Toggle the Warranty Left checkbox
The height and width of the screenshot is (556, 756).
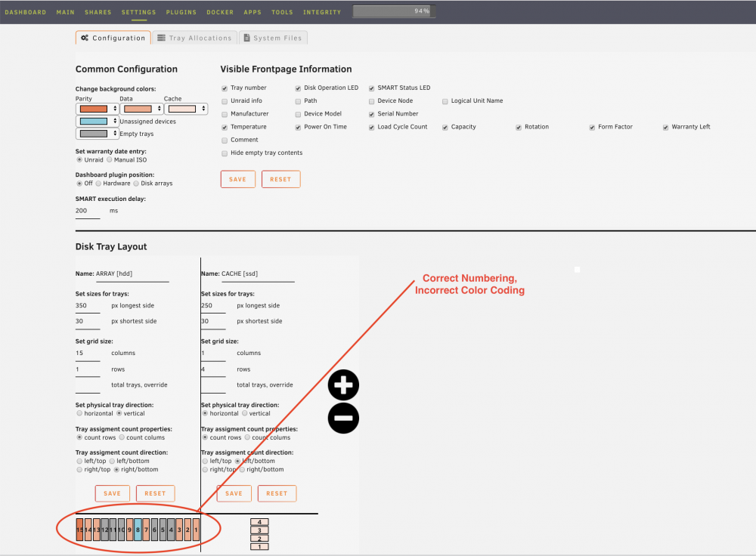tap(666, 127)
